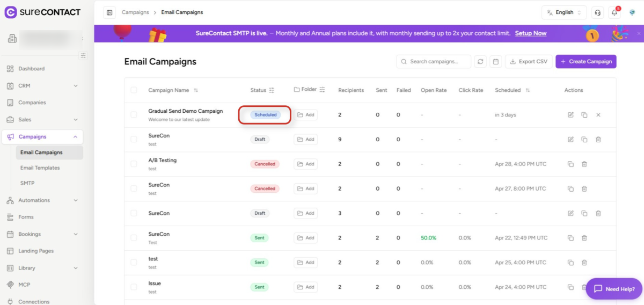The height and width of the screenshot is (305, 644).
Task: Click the refresh campaigns icon
Action: [x=480, y=62]
